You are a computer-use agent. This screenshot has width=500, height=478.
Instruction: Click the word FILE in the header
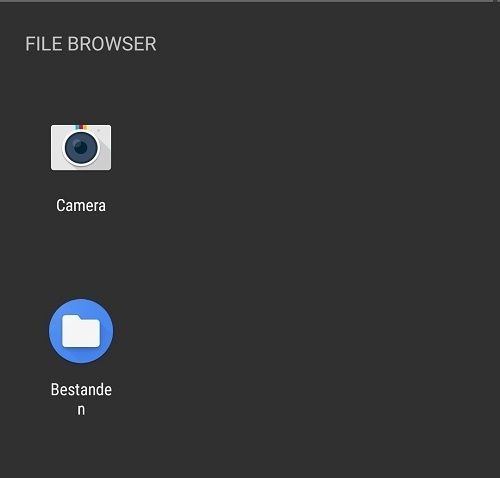(x=44, y=44)
